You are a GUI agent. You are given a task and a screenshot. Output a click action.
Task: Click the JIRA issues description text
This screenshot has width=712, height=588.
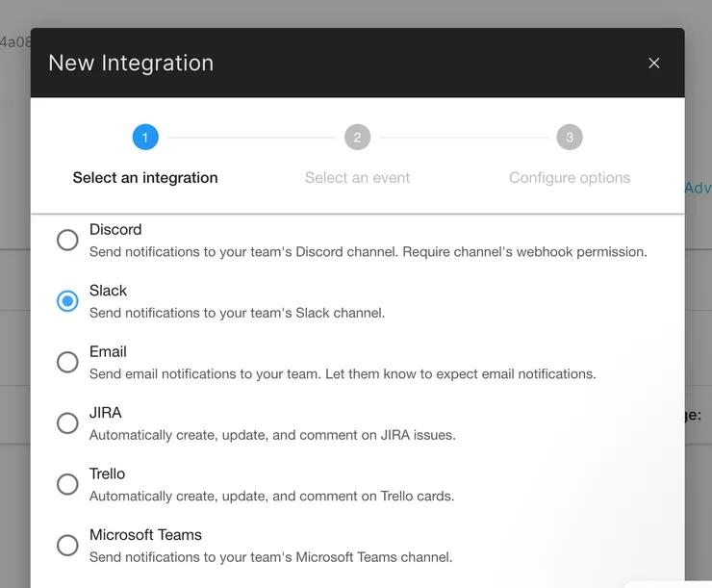(x=272, y=435)
